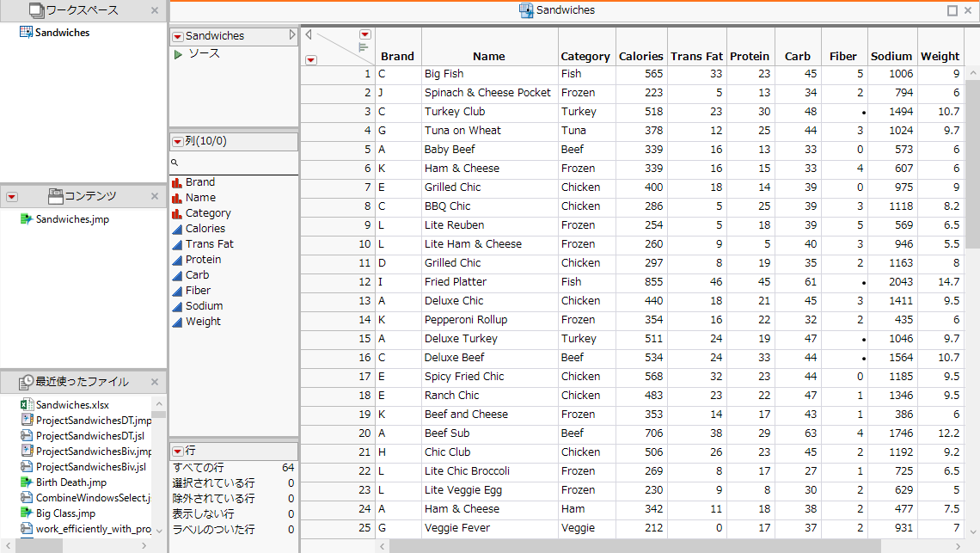Click the Sandwiches table icon in title bar
Viewport: 980px width, 553px height.
(x=526, y=10)
